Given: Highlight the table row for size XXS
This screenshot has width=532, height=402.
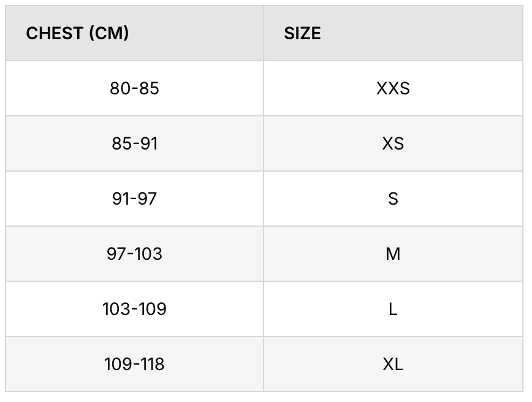Looking at the screenshot, I should click(x=264, y=89).
